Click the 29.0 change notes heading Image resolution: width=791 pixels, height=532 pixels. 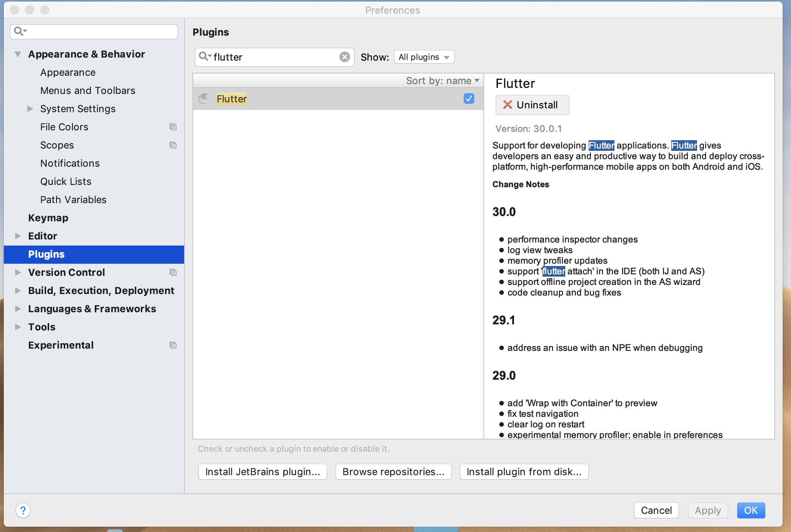(504, 376)
